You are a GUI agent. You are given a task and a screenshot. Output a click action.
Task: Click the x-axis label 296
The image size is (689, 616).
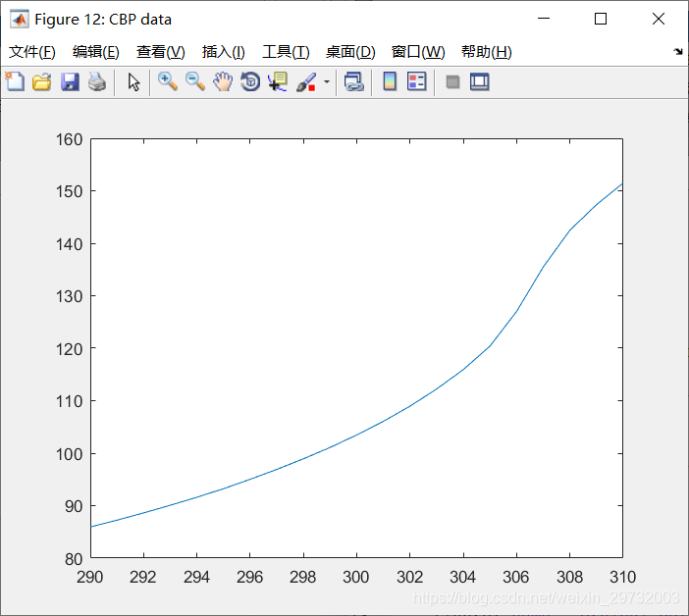(249, 577)
